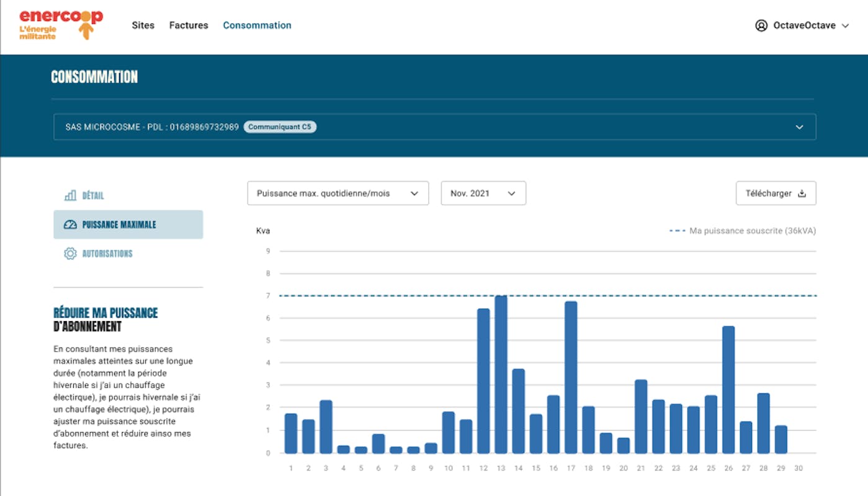The width and height of the screenshot is (868, 496).
Task: Click the bar for day 27
Action: tap(746, 437)
